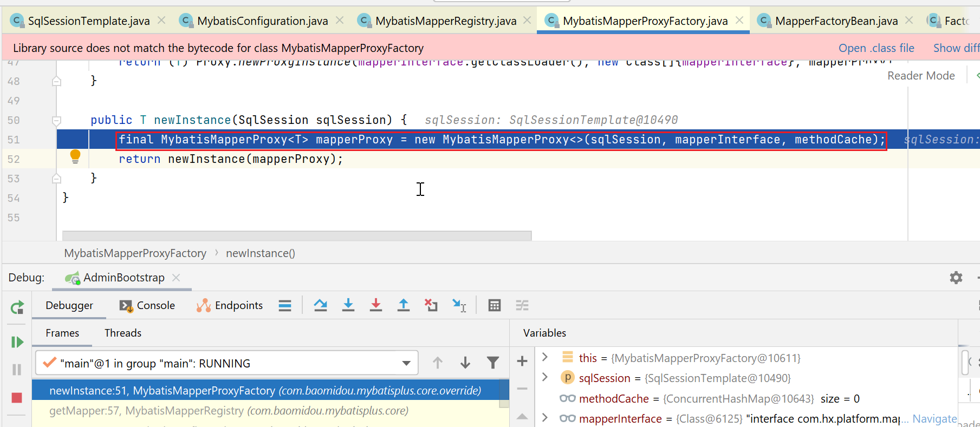Click the Resume Program green arrow

point(17,342)
